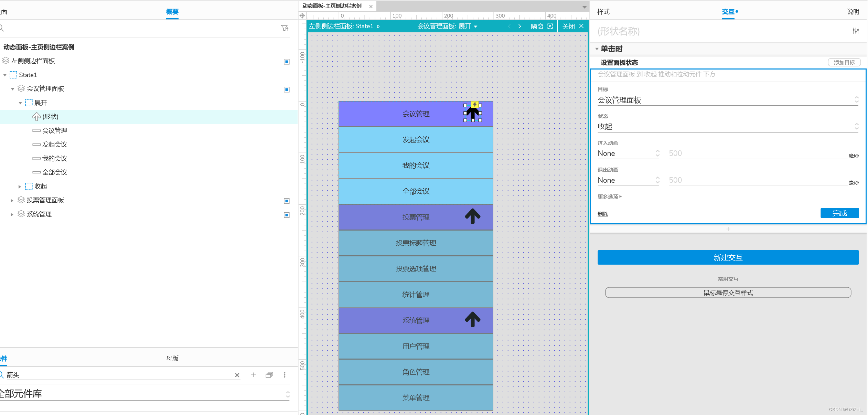
Task: Click the 完成 button
Action: click(839, 213)
